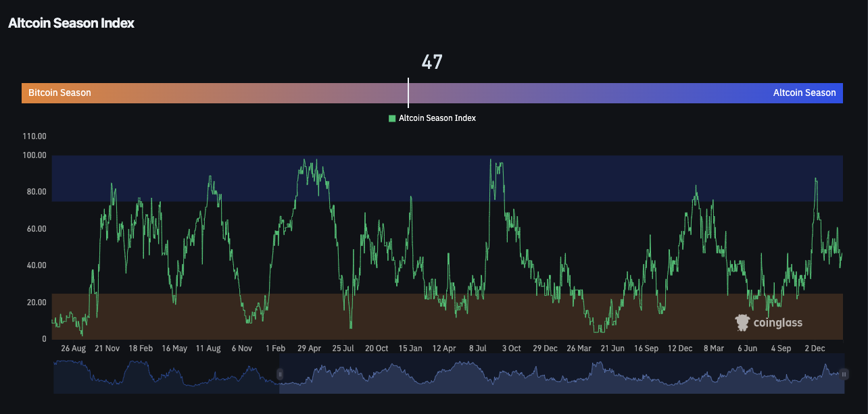868x414 pixels.
Task: Click the current index marker on the gradient bar
Action: pos(408,93)
